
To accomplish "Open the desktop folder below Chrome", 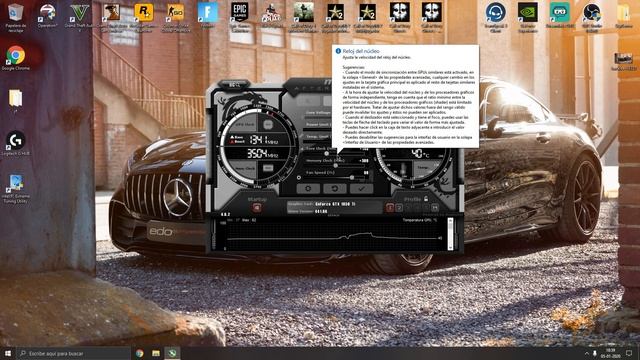I will pyautogui.click(x=16, y=101).
